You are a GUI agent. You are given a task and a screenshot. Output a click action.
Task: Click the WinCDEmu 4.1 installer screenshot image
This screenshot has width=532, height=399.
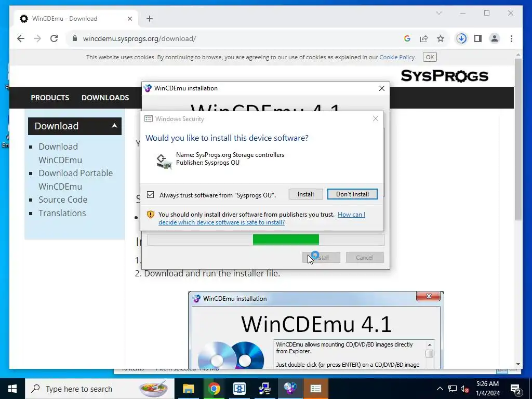click(x=316, y=330)
